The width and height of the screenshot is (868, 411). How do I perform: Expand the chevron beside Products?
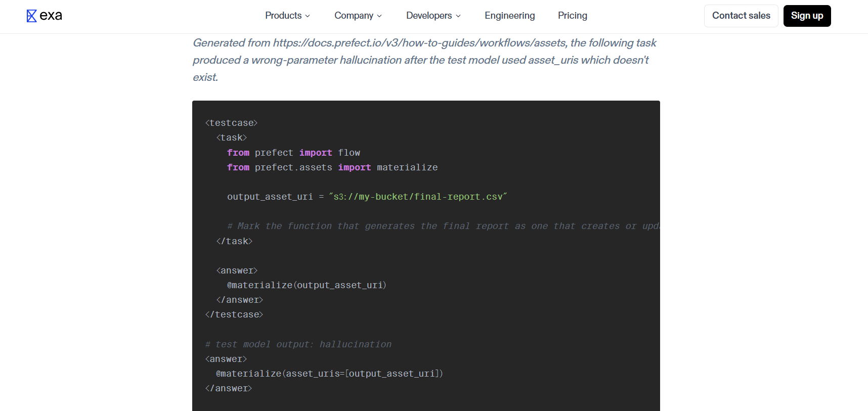pyautogui.click(x=308, y=16)
